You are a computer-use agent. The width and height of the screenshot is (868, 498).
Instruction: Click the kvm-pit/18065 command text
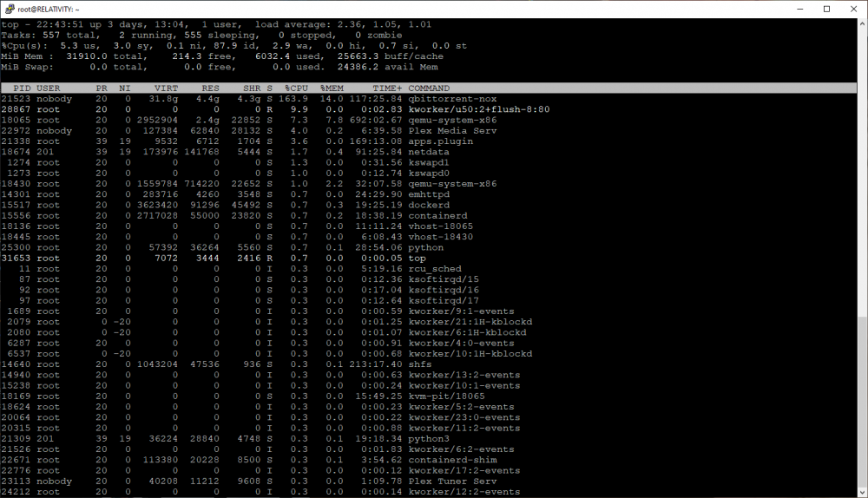(447, 396)
